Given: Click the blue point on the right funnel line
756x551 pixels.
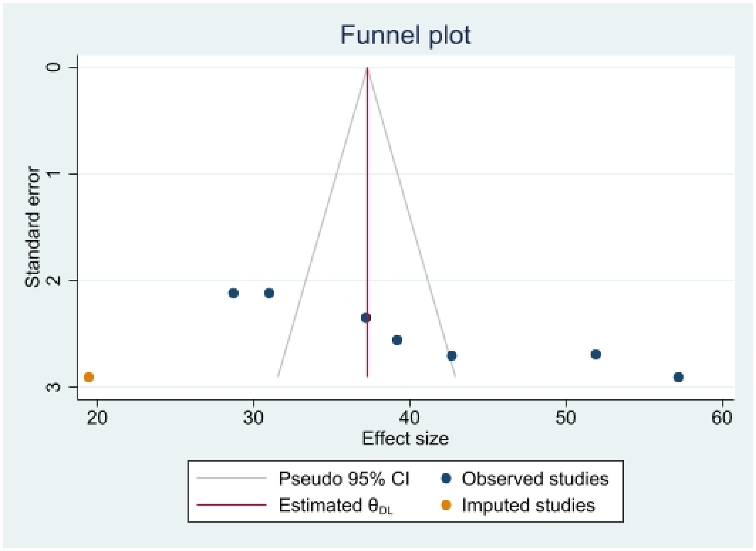Looking at the screenshot, I should pos(452,356).
